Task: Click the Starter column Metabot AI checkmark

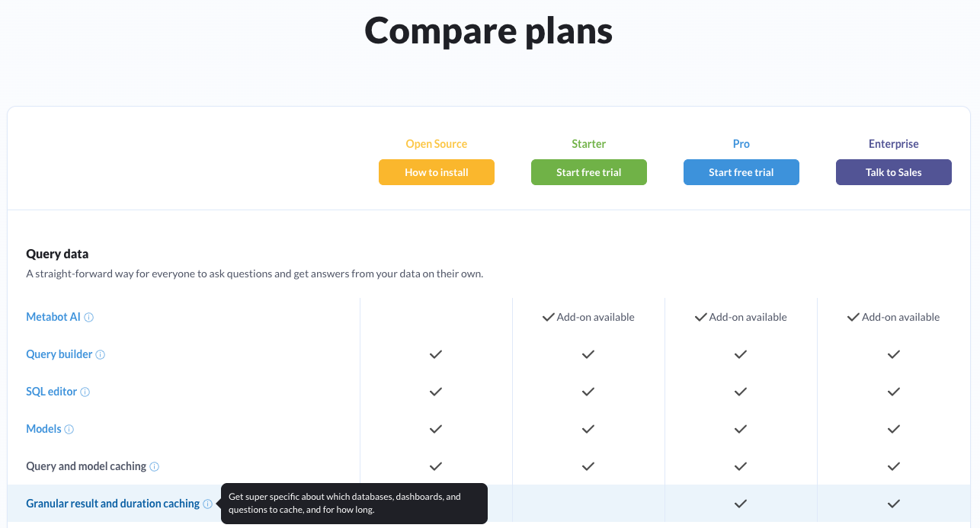Action: click(x=548, y=317)
